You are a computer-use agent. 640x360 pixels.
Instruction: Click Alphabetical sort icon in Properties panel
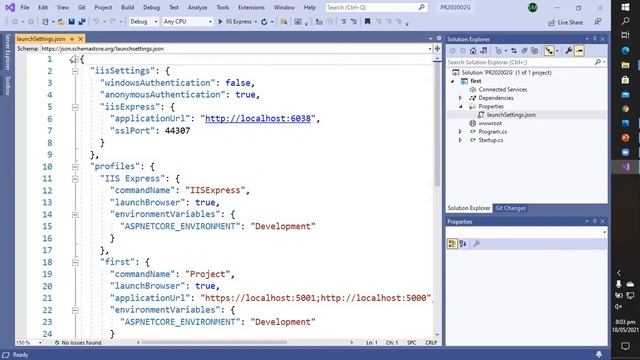[x=463, y=244]
